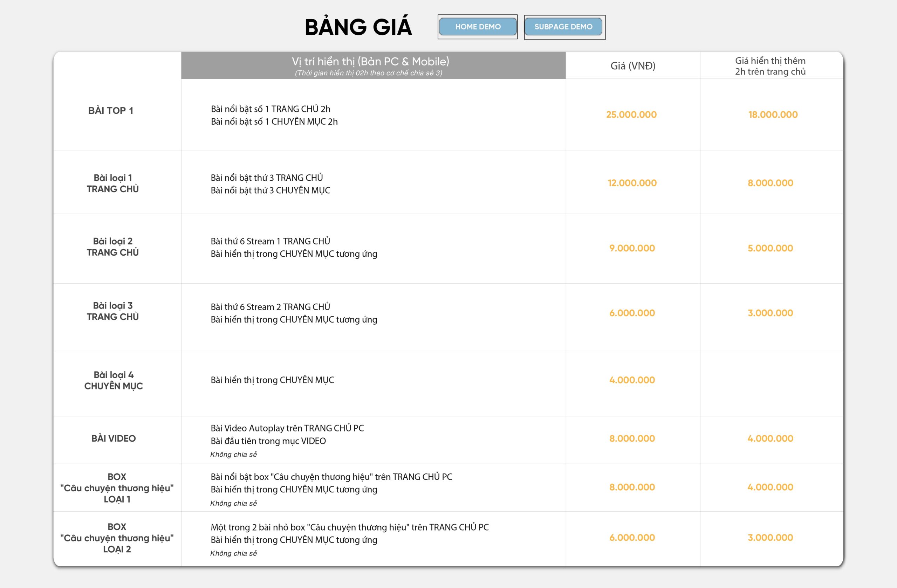Click Bài thứ 6 Stream 2 description
This screenshot has width=897, height=588.
coord(270,307)
